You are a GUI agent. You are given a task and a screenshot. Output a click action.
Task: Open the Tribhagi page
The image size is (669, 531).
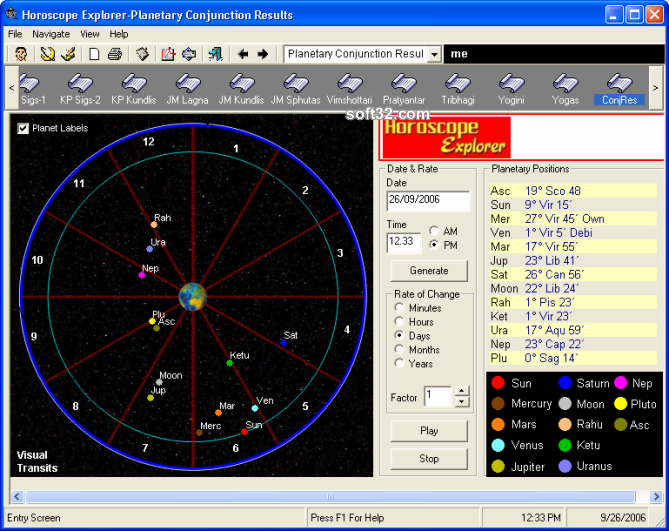click(x=457, y=89)
